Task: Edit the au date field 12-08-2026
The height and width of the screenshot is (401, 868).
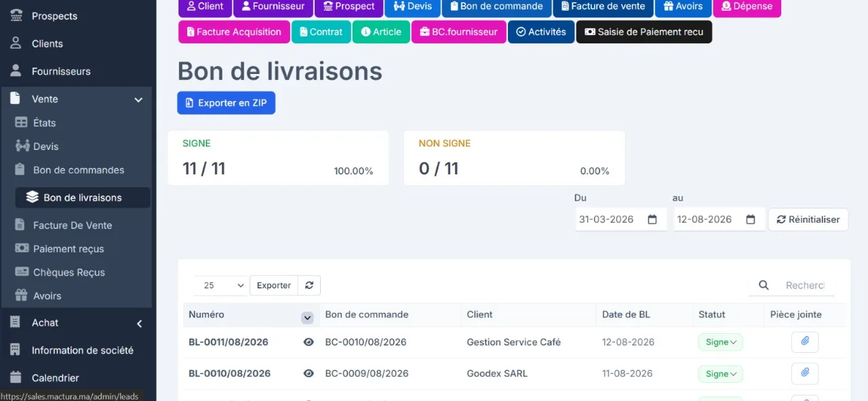Action: pos(719,219)
